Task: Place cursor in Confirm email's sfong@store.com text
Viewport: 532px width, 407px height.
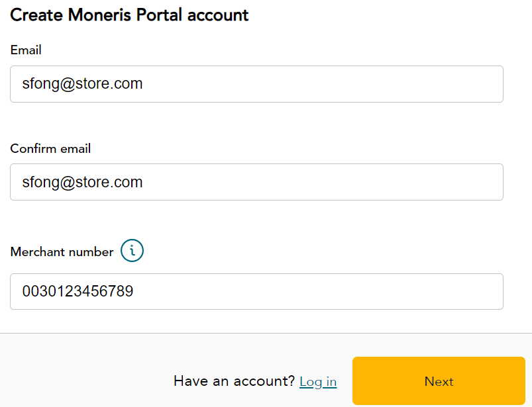Action: click(82, 182)
